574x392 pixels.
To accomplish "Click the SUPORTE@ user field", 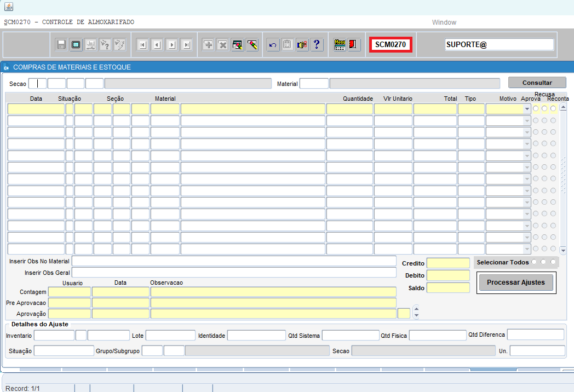I will (500, 45).
